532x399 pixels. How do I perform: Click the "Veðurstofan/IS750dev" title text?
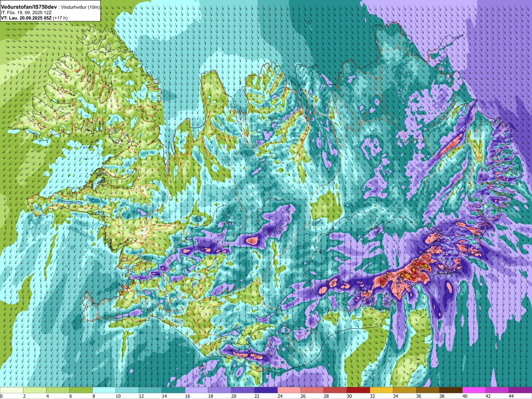coord(29,7)
